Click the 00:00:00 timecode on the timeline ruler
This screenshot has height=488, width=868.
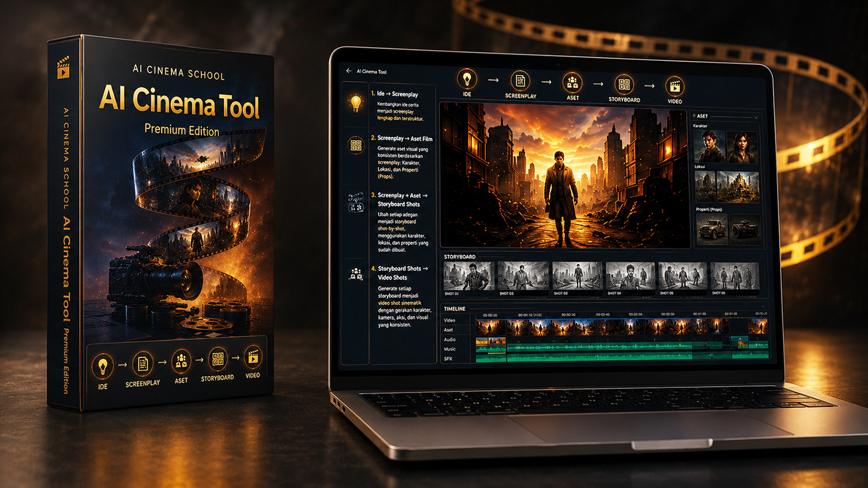click(x=490, y=315)
